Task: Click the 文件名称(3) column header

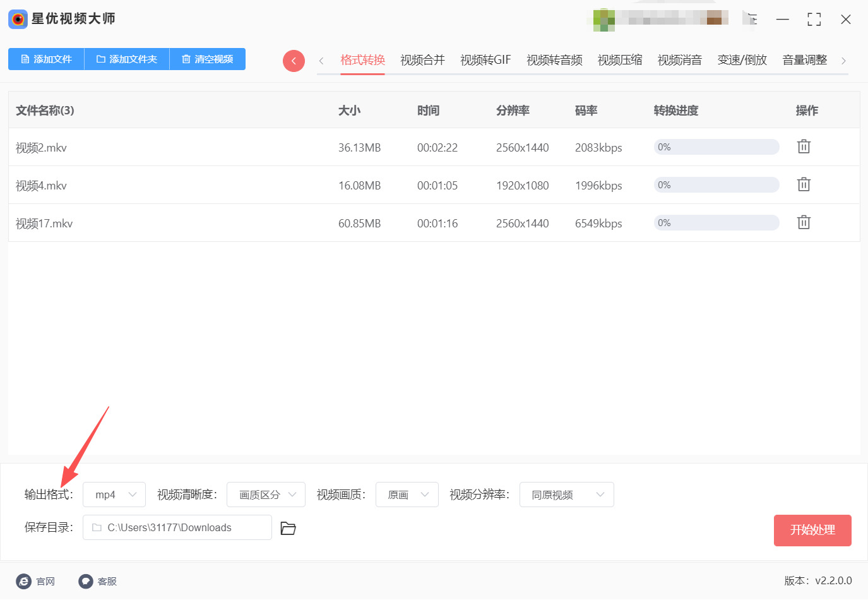Action: point(45,111)
